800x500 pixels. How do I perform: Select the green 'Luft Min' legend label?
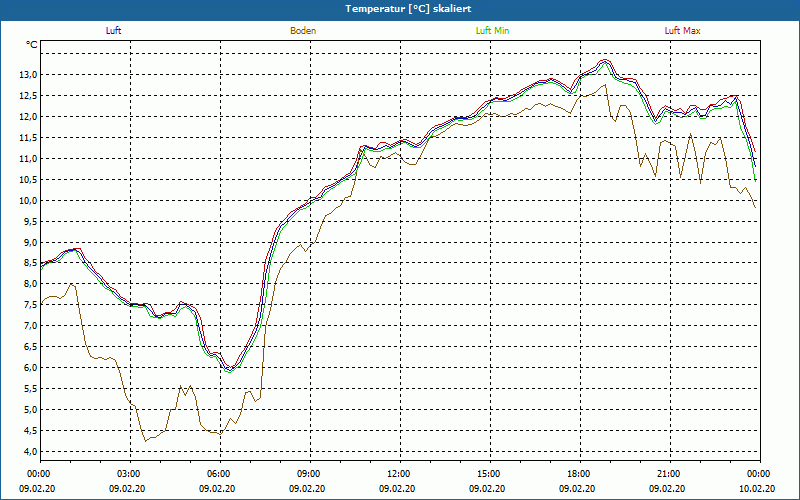pos(492,31)
